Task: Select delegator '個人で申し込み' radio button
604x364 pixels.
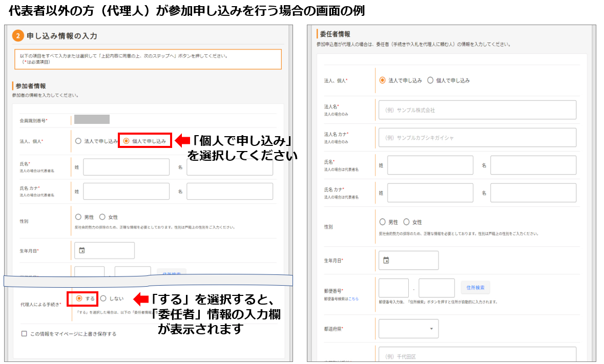Action: pos(430,80)
